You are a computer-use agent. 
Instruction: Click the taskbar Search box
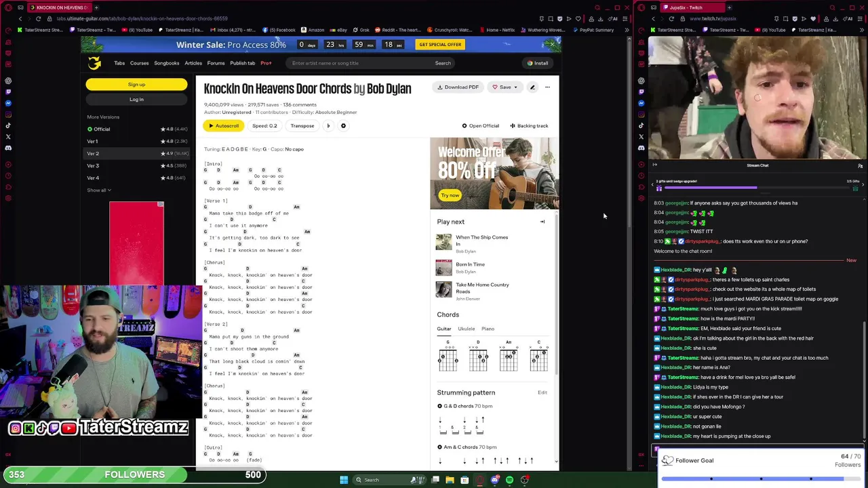click(390, 480)
